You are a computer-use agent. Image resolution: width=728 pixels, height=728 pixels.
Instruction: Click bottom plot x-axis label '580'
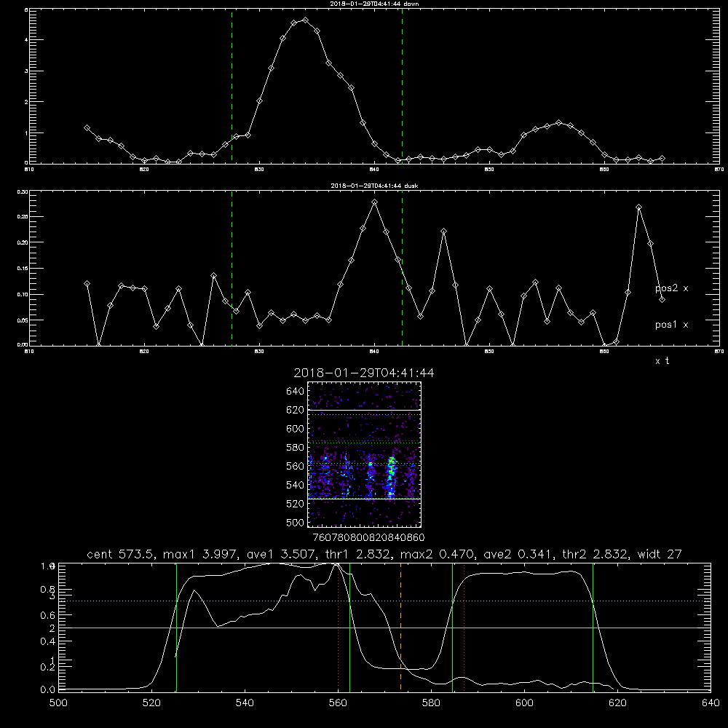coord(431,703)
